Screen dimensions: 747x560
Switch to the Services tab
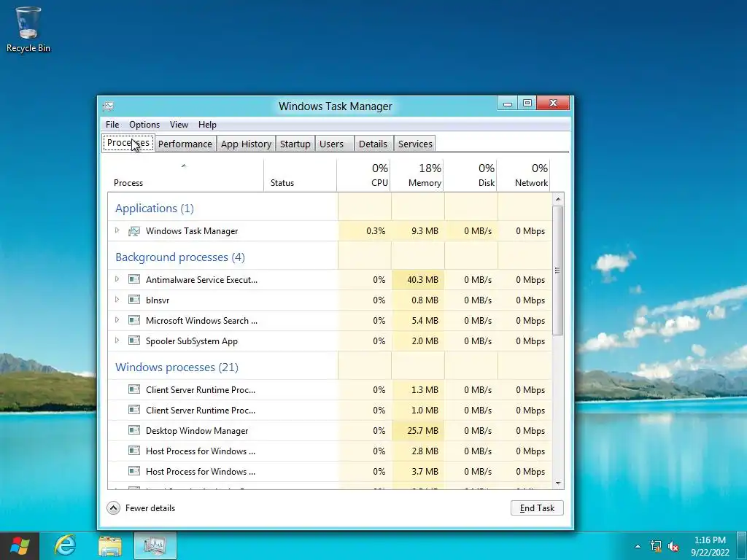click(x=415, y=144)
